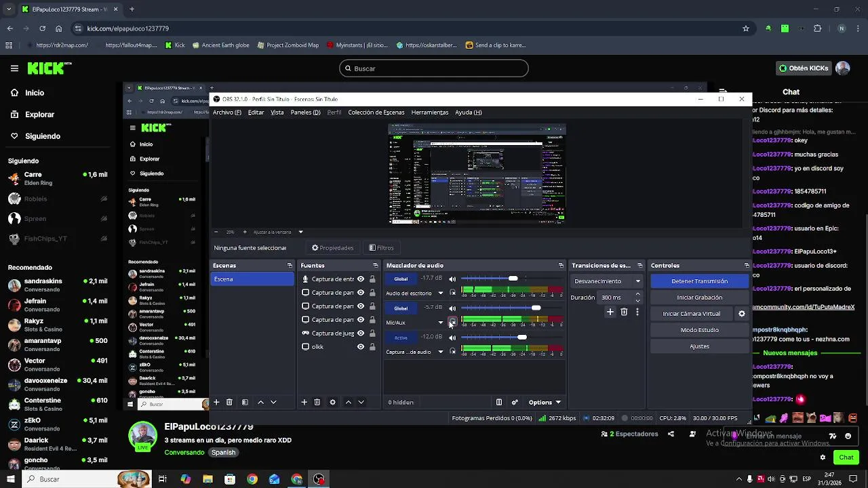Click Detener Transmisión button
Viewport: 868px width, 488px height.
pyautogui.click(x=700, y=281)
